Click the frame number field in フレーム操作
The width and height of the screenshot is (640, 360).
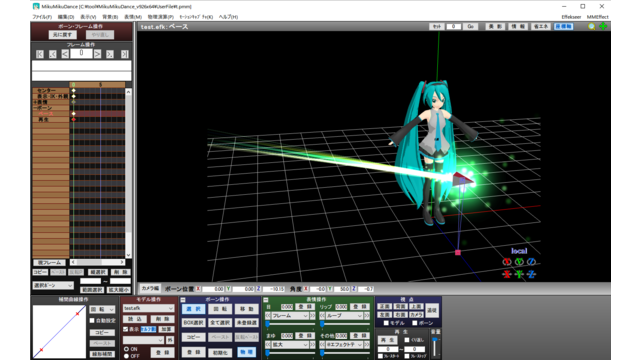coord(81,53)
